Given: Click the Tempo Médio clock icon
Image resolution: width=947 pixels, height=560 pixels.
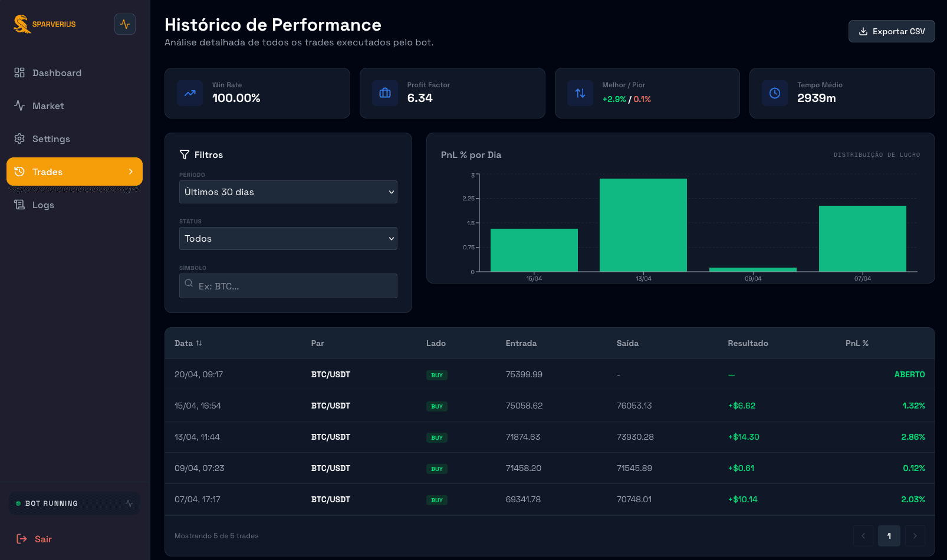Looking at the screenshot, I should (x=775, y=93).
